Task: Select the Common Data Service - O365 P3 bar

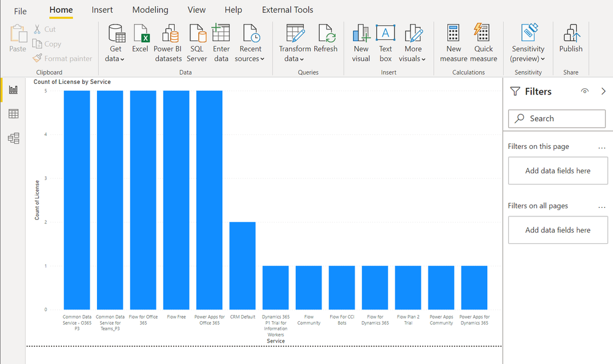Action: [x=77, y=200]
